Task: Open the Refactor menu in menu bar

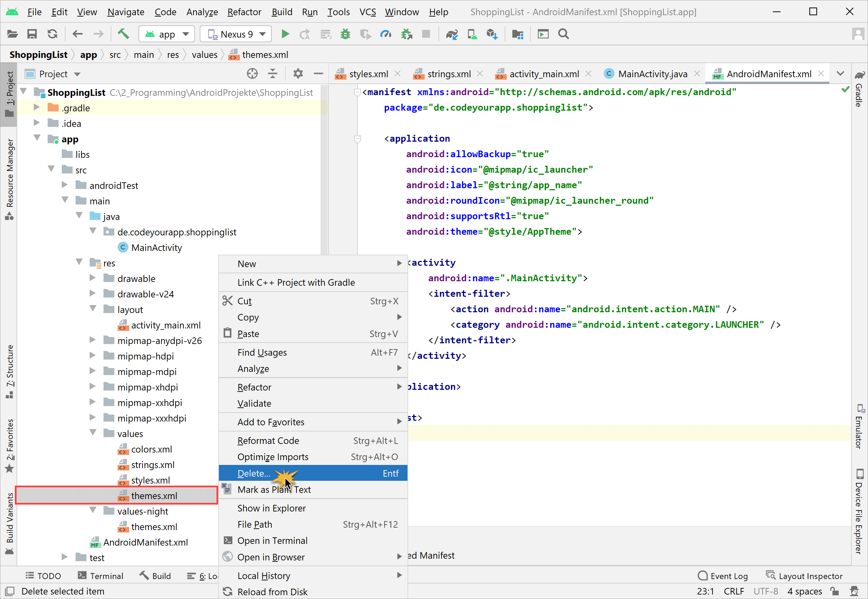Action: 244,12
